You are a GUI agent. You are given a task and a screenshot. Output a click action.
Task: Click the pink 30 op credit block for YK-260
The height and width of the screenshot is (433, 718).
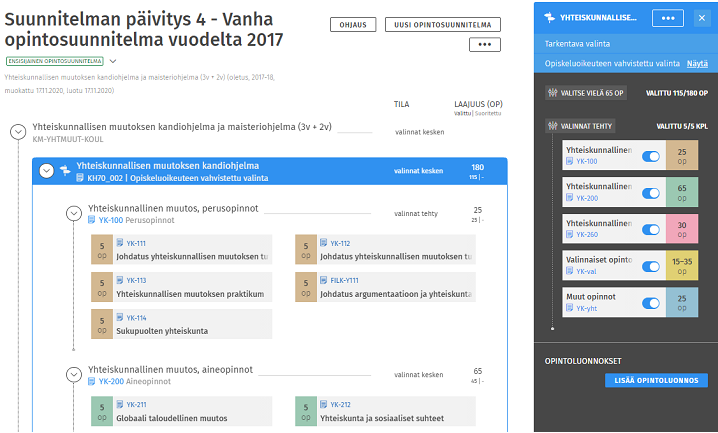682,229
